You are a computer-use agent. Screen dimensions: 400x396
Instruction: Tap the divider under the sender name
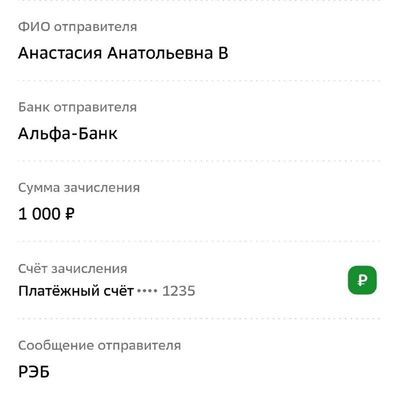click(199, 80)
